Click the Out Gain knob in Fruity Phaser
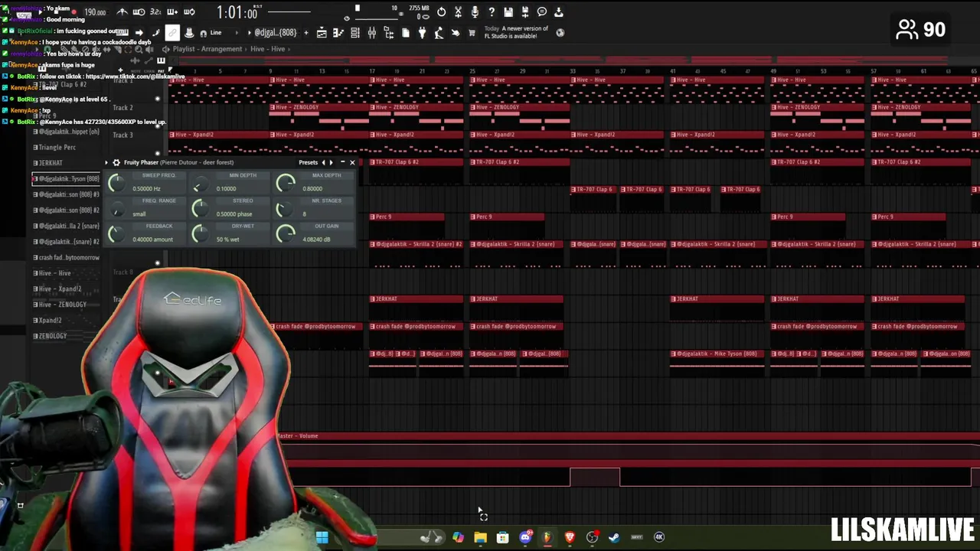Image resolution: width=980 pixels, height=551 pixels. (286, 234)
